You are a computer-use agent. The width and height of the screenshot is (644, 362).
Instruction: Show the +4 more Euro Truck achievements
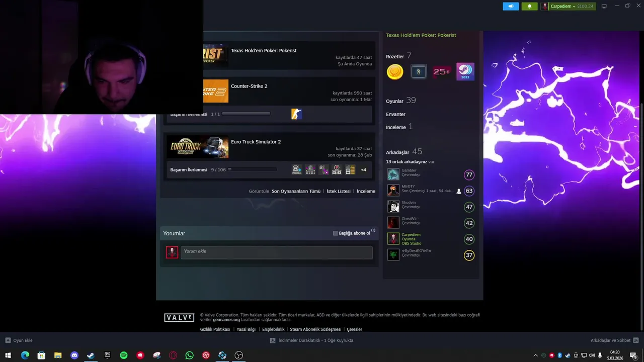click(363, 170)
